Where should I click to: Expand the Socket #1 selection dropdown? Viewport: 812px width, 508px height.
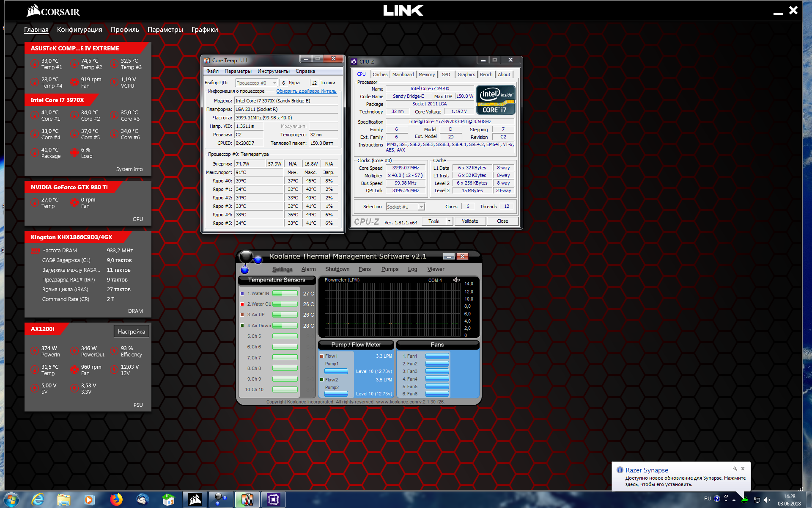click(421, 207)
